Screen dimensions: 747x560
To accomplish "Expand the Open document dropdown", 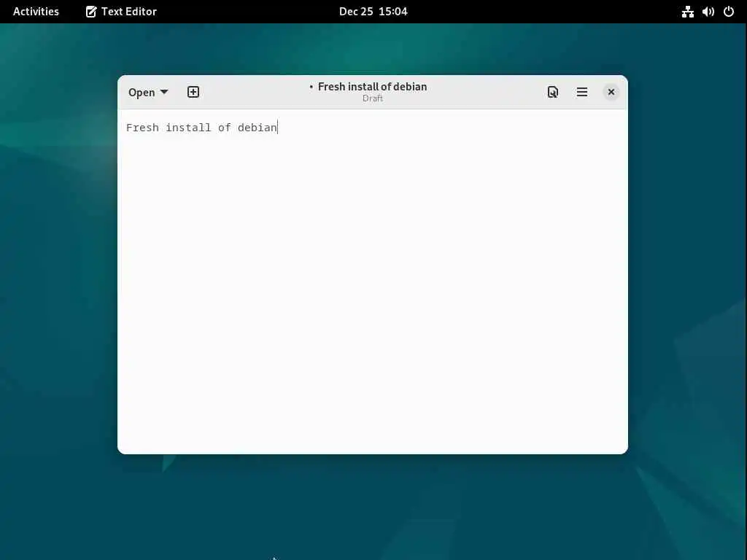I will tap(148, 92).
